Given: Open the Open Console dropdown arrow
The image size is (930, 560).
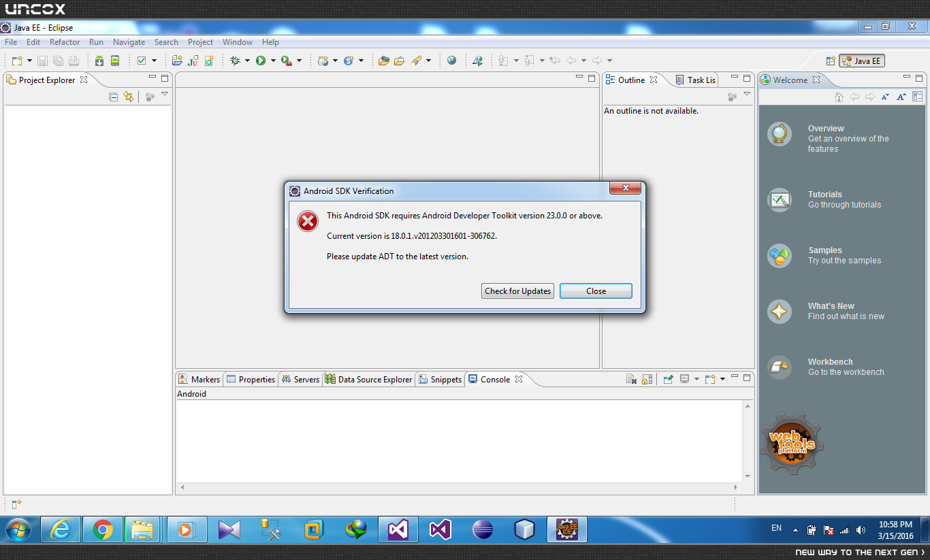Looking at the screenshot, I should point(722,379).
